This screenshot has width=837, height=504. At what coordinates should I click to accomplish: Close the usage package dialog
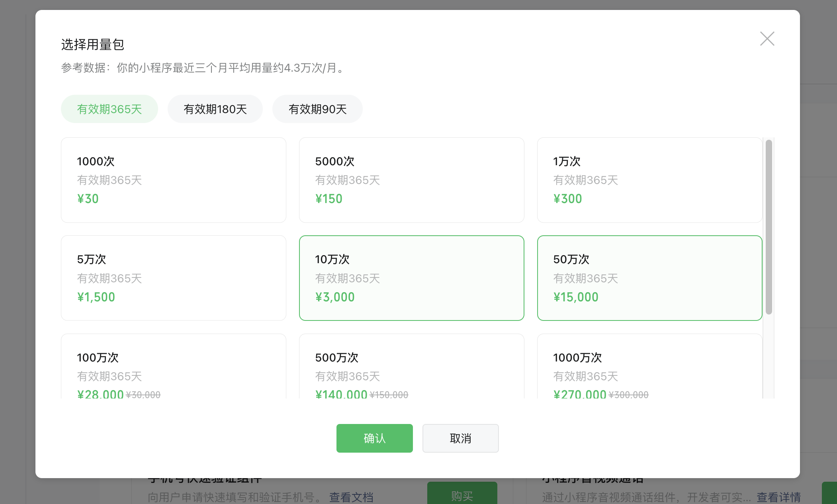pos(767,39)
